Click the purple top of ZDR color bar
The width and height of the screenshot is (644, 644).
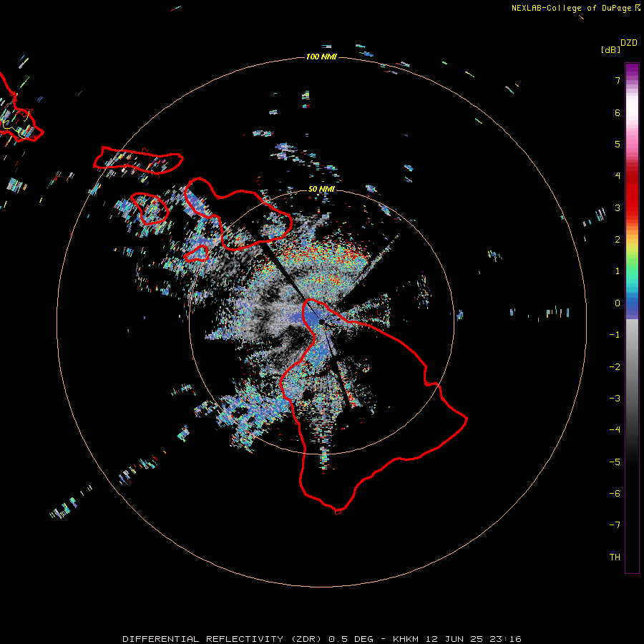(632, 70)
